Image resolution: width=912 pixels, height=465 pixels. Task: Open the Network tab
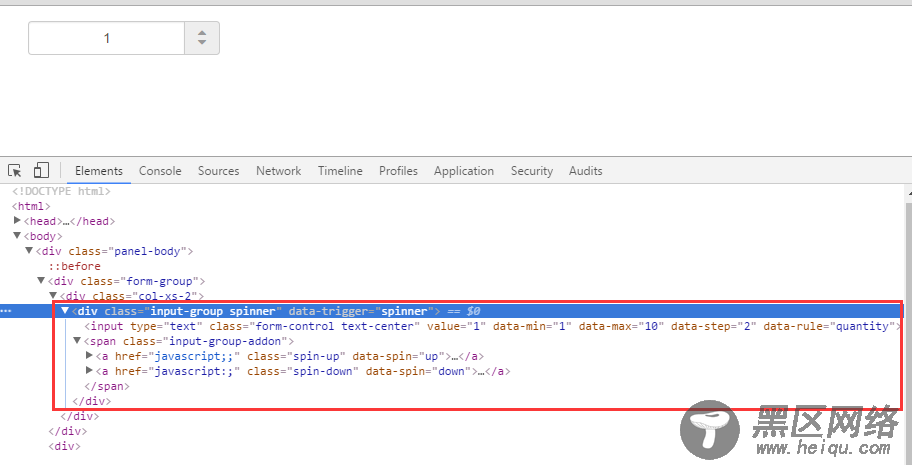point(279,171)
